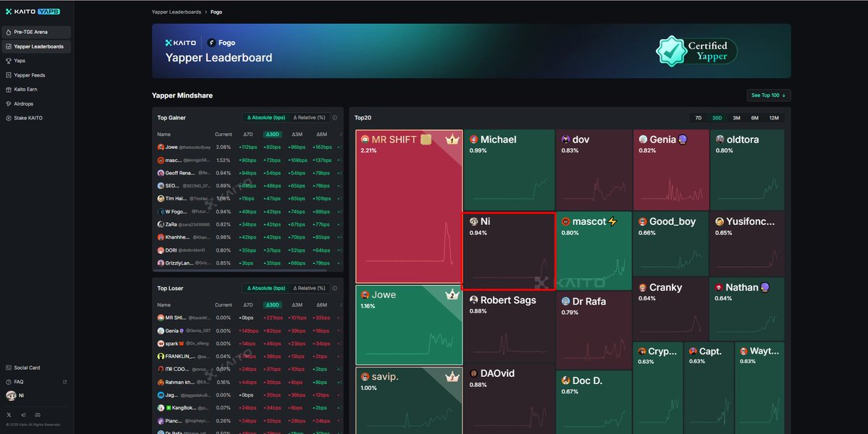Open Pre-TGE Arena from sidebar
The image size is (868, 434).
click(x=36, y=32)
